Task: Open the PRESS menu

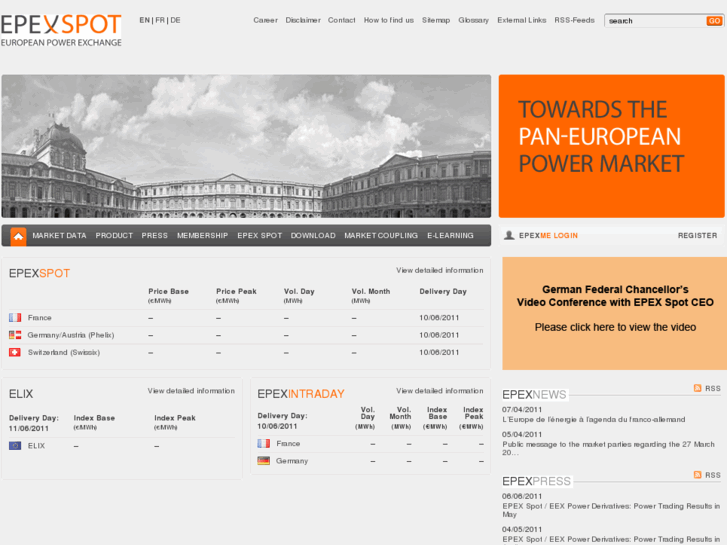Action: (154, 236)
